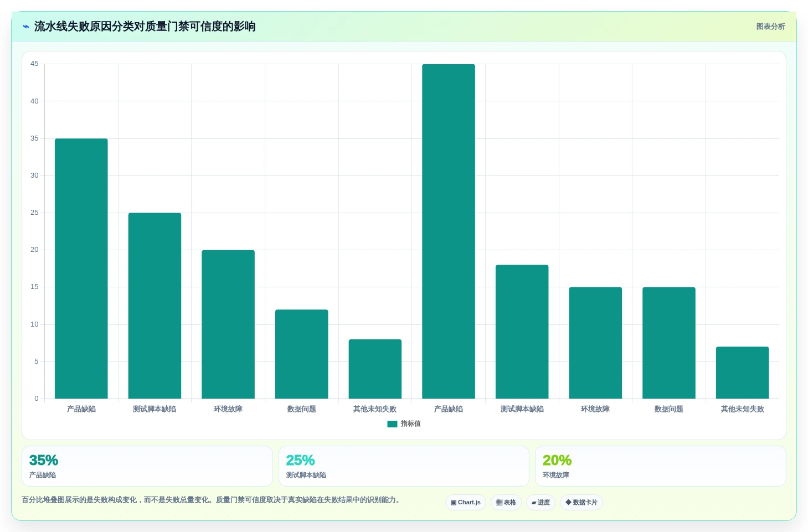Select the Chart.js tag chip
Screen dimensions: 808x532
tap(466, 503)
